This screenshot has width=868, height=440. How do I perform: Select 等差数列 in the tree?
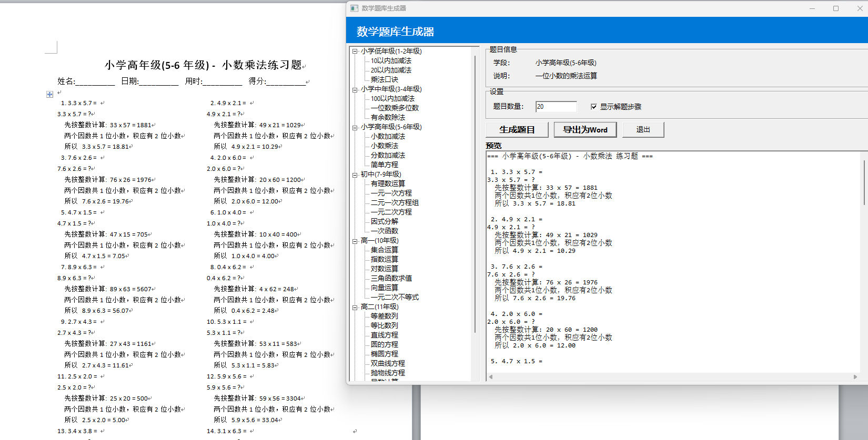[384, 316]
